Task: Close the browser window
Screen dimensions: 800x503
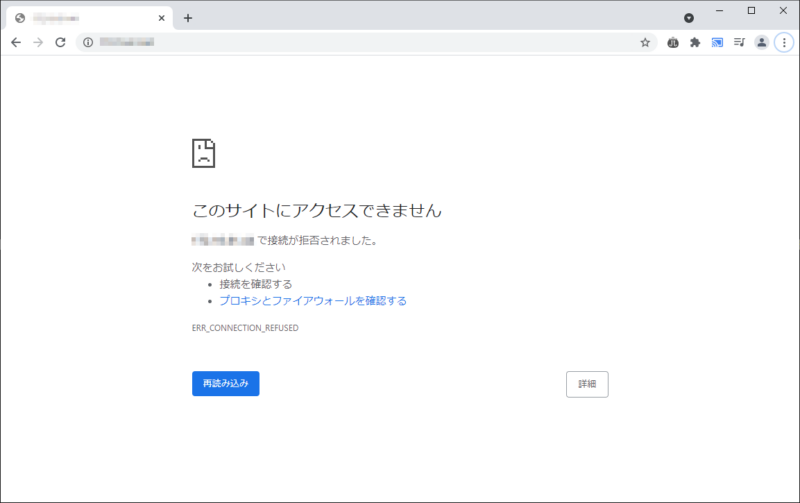Action: coord(783,11)
